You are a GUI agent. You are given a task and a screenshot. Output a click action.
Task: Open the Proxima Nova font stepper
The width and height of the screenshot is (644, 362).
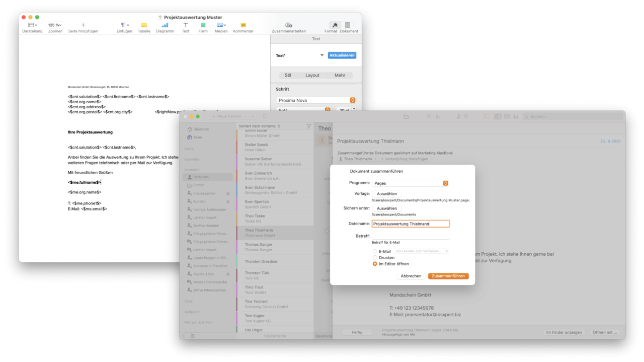[x=353, y=100]
